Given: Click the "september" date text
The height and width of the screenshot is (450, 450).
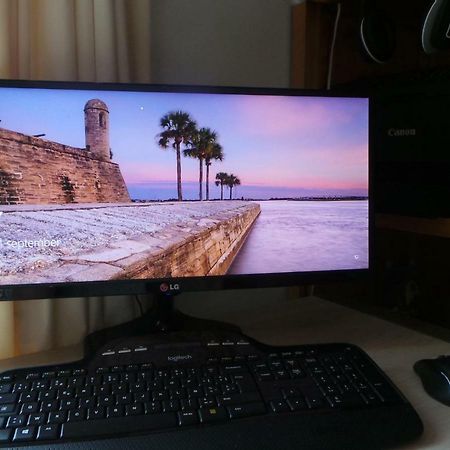Looking at the screenshot, I should tap(33, 242).
